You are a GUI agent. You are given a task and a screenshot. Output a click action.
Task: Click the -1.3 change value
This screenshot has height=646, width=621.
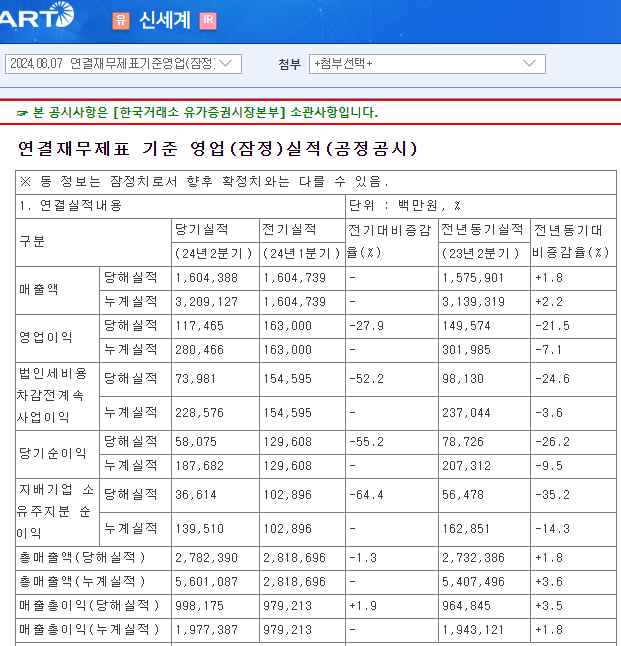363,558
